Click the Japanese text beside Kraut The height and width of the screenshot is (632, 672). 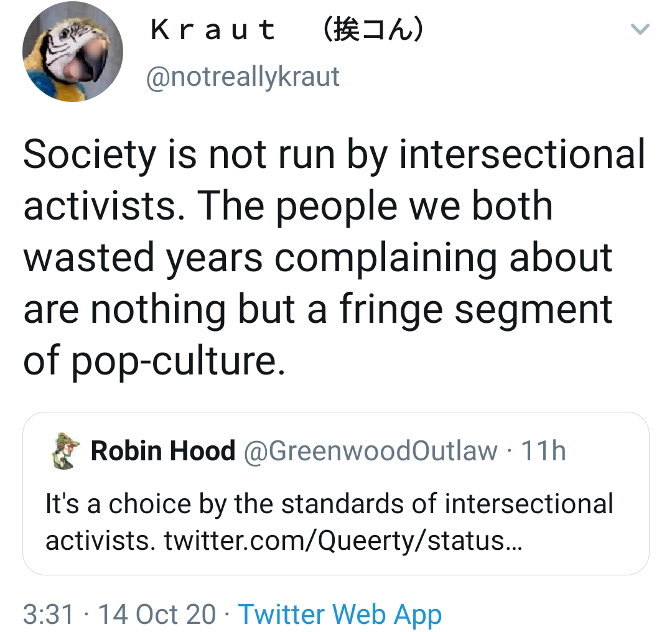374,30
